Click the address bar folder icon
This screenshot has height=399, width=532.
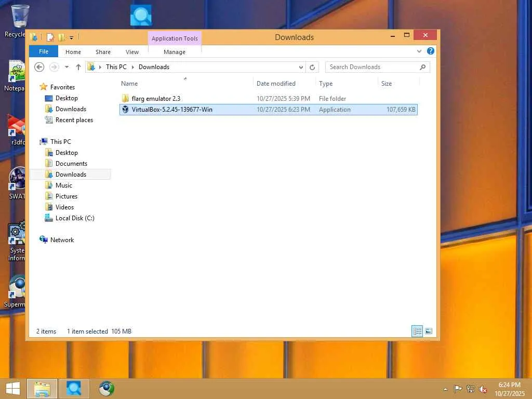91,67
